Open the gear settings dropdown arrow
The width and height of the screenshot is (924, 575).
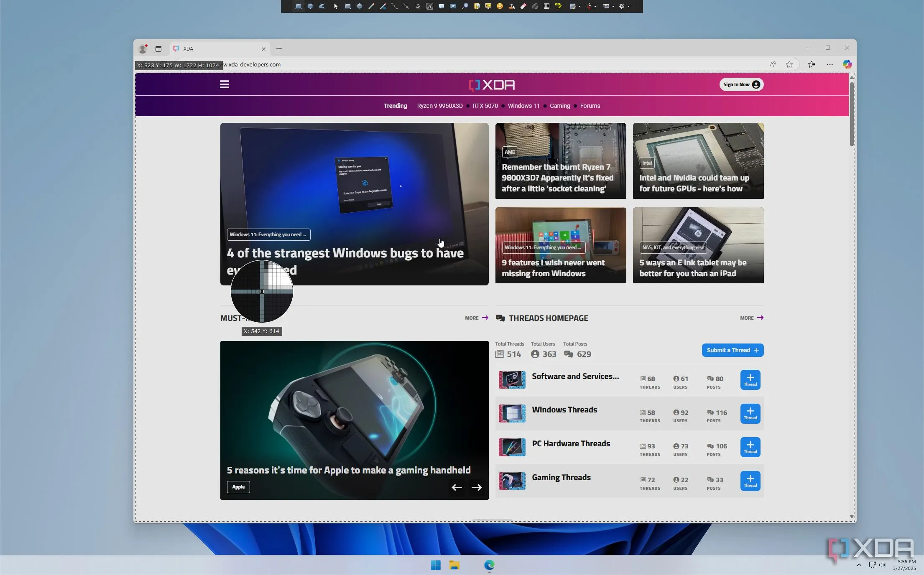628,6
